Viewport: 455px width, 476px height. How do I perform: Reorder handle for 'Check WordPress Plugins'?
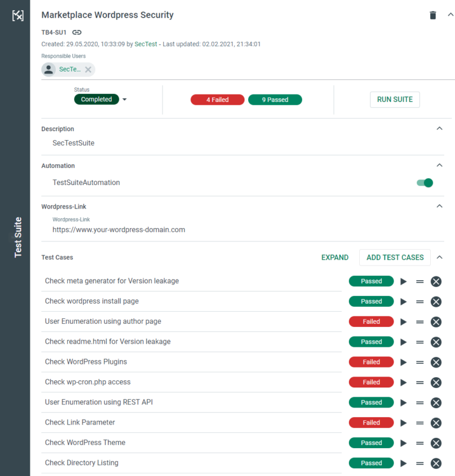420,363
